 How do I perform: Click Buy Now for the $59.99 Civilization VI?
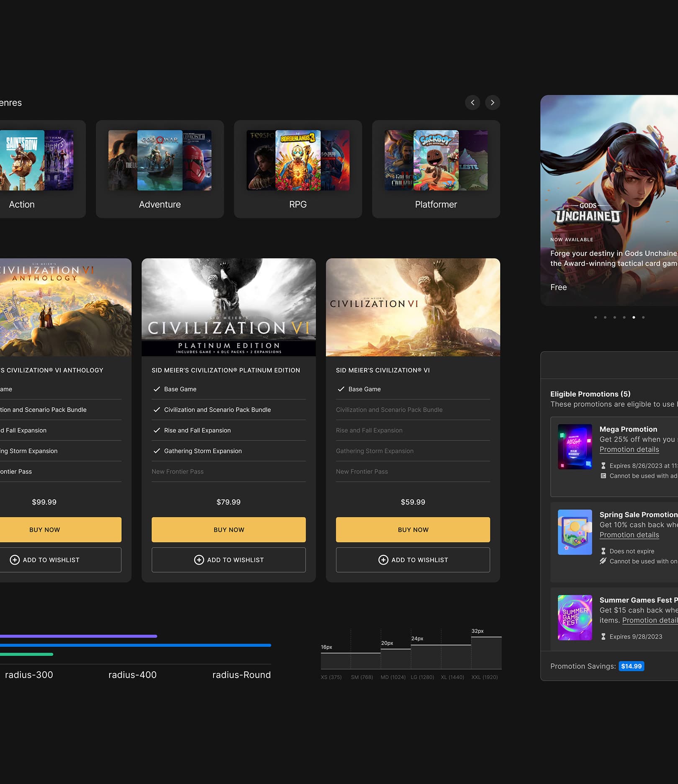coord(413,530)
